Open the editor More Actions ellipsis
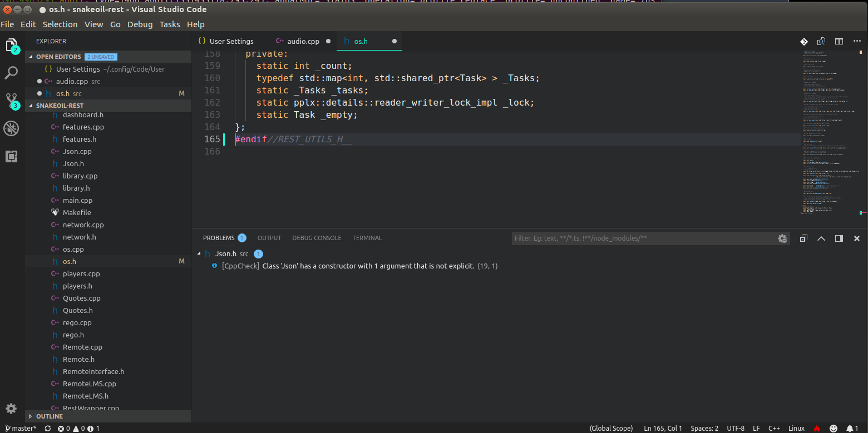 [x=857, y=41]
